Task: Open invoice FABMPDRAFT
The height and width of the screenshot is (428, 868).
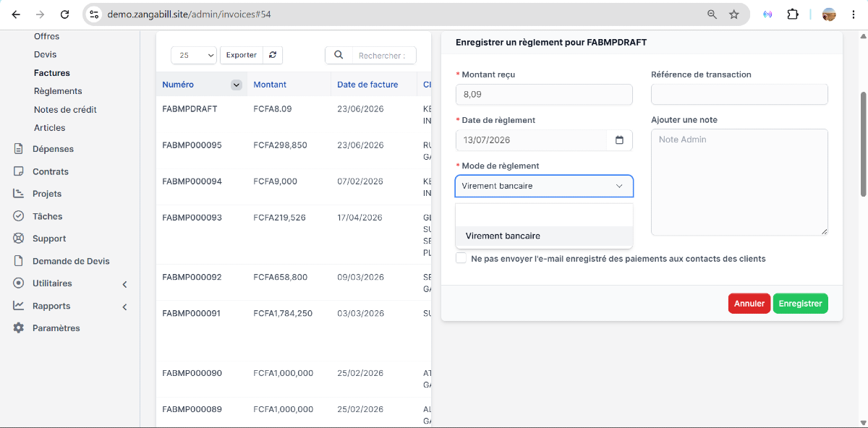Action: pos(190,109)
